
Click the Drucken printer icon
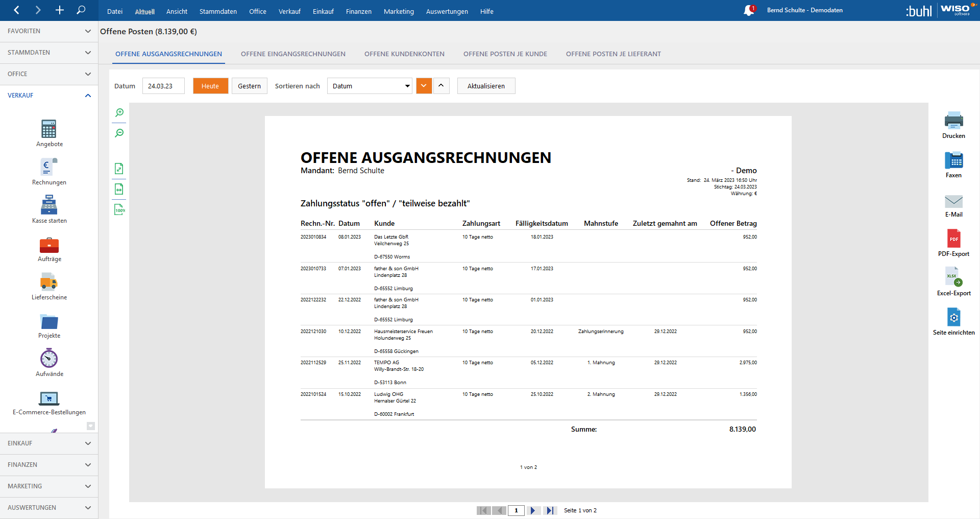[953, 121]
